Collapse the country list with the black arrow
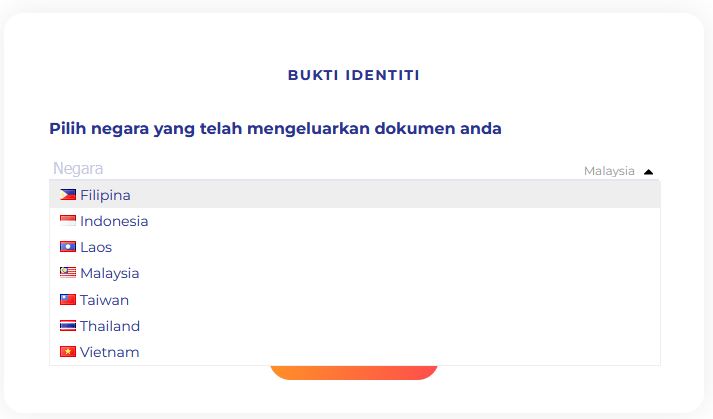713x419 pixels. pyautogui.click(x=648, y=172)
